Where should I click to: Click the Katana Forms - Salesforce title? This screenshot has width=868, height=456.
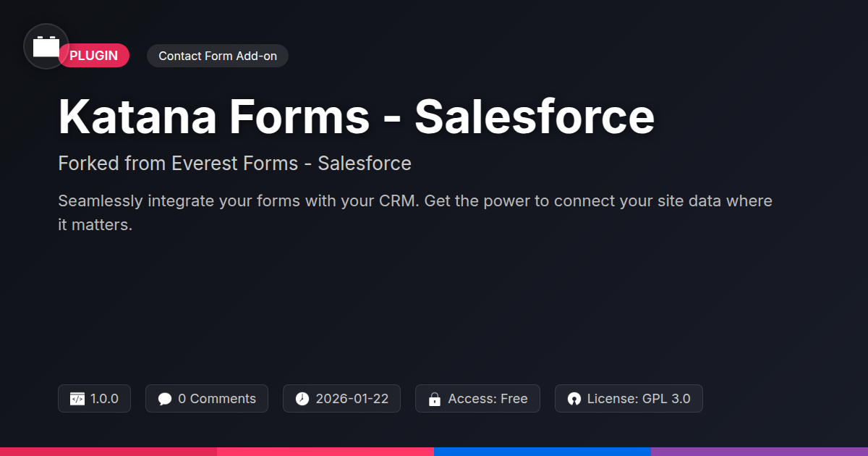[356, 117]
